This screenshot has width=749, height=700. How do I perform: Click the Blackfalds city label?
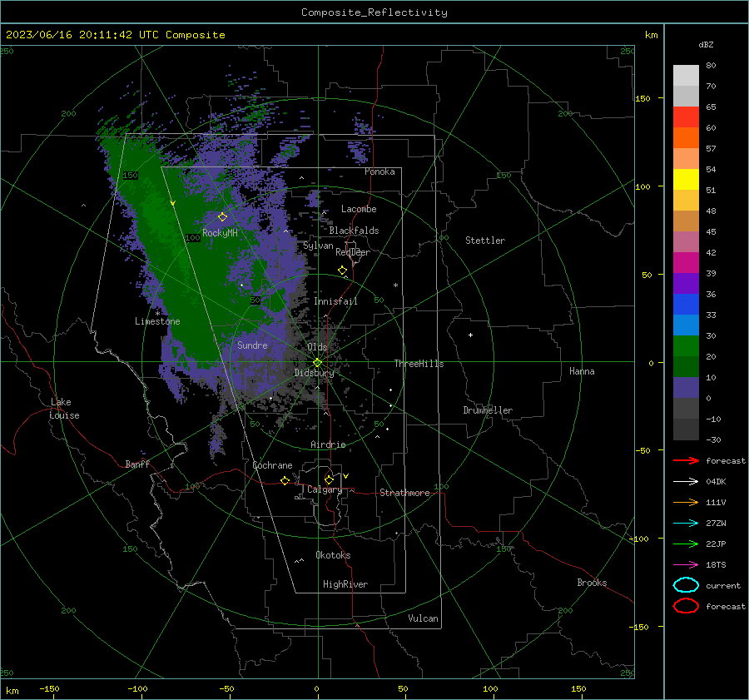point(354,231)
